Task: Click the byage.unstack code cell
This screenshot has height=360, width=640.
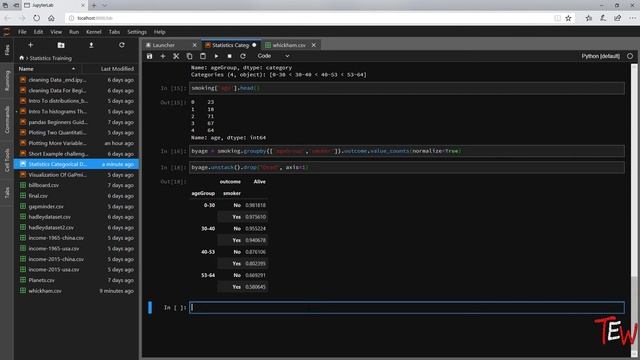Action: click(407, 167)
